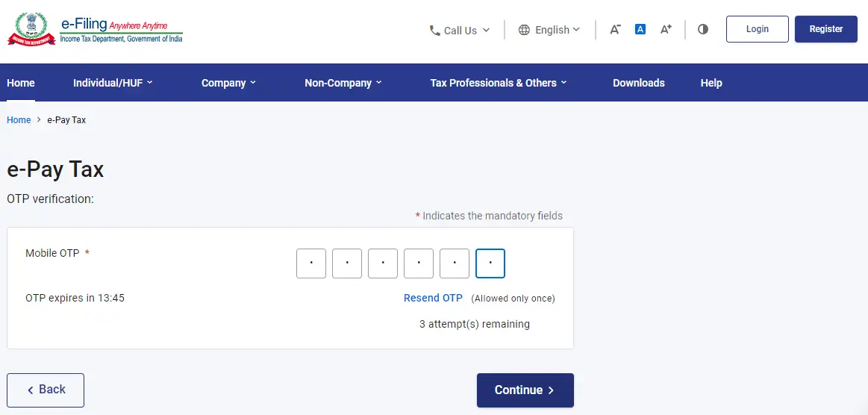This screenshot has height=415, width=868.
Task: Go back using the Back button
Action: coord(46,390)
